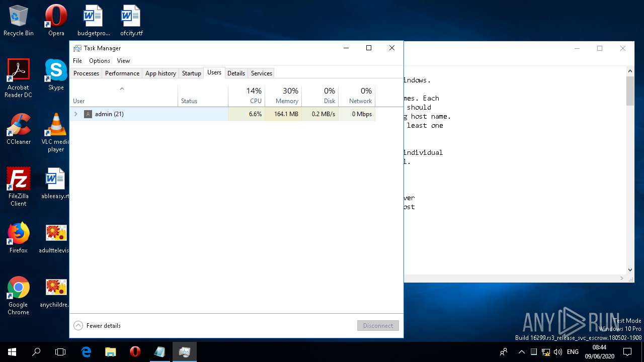Image resolution: width=644 pixels, height=362 pixels.
Task: Open the Action Center notifications icon
Action: (x=627, y=352)
